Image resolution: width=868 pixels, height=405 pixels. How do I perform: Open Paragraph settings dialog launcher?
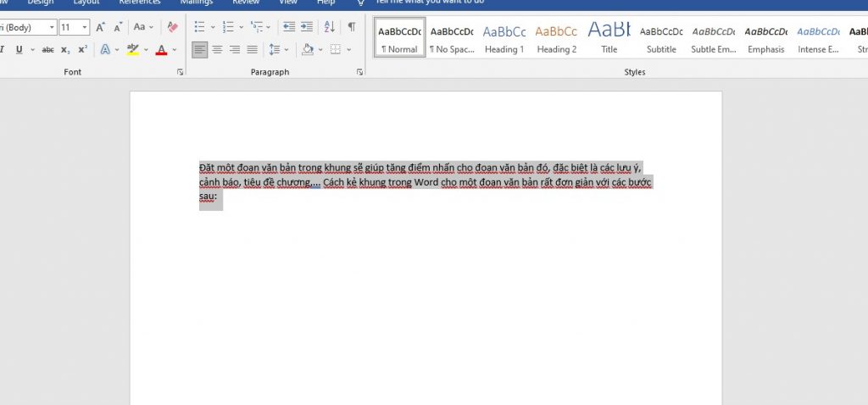(359, 73)
